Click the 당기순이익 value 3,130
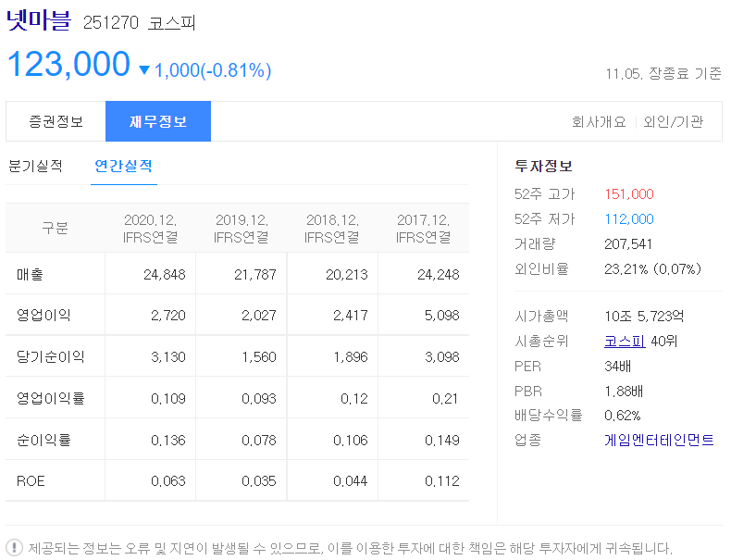The height and width of the screenshot is (560, 731). point(168,357)
